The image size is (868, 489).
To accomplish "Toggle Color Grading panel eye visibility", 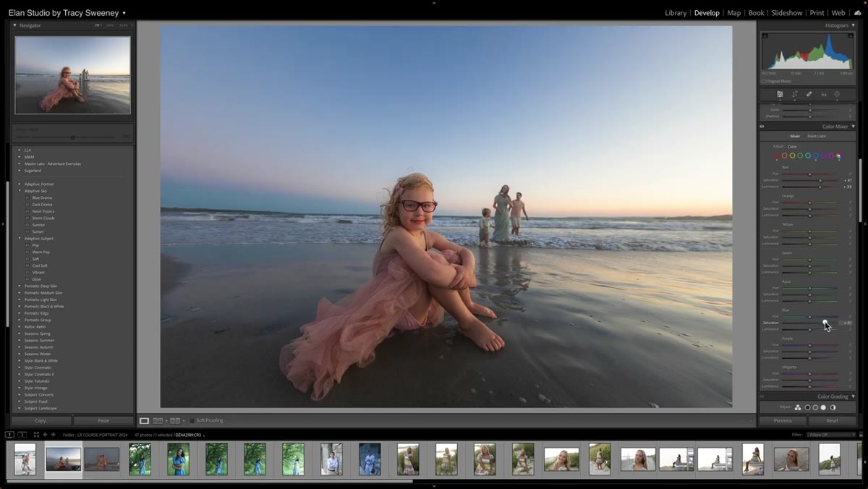I will (762, 396).
